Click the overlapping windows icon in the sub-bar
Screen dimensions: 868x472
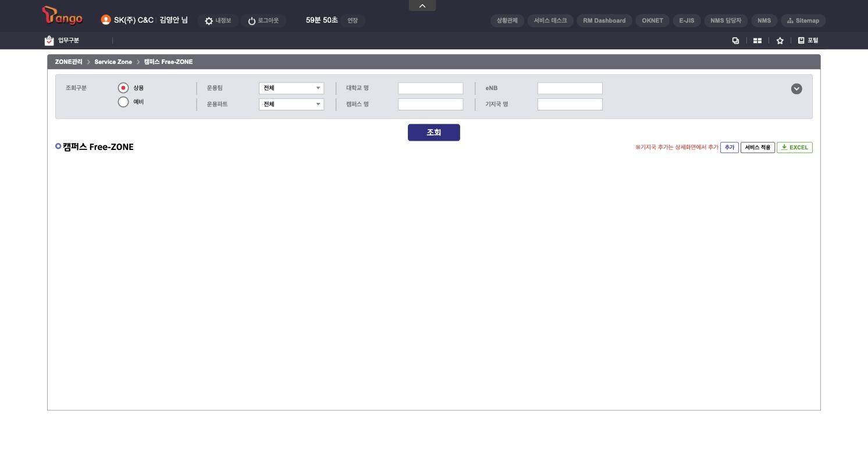click(x=735, y=41)
